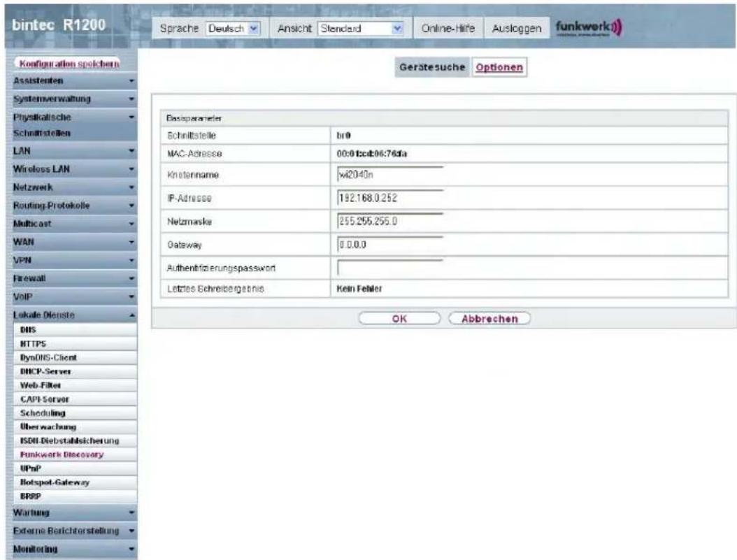
Task: Open the UPnP submenu item
Action: click(76, 468)
